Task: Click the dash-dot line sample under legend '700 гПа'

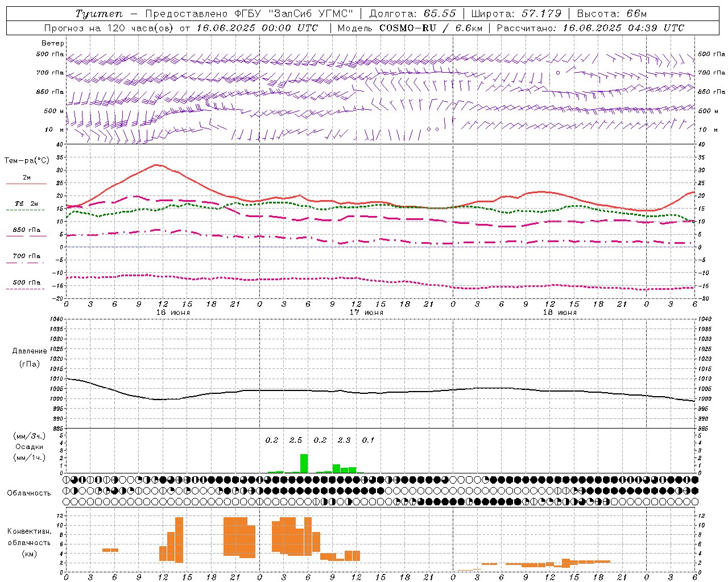Action: click(25, 263)
